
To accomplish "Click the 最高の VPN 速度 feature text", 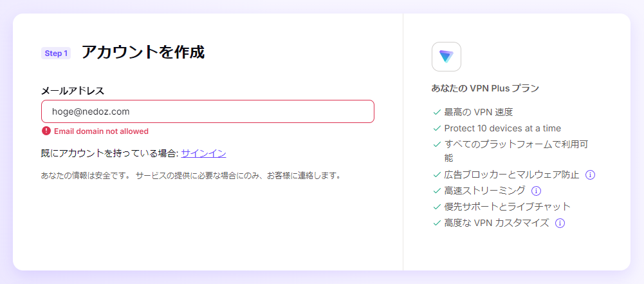I will point(479,112).
